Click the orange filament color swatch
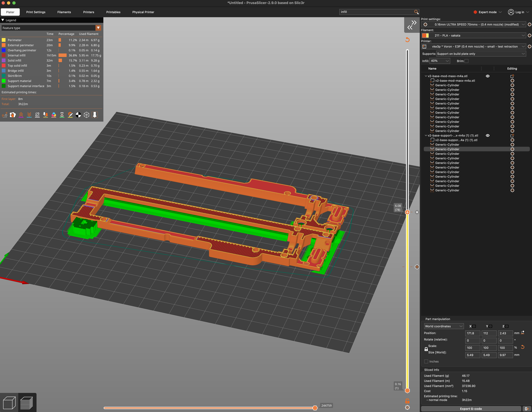The height and width of the screenshot is (412, 532). click(x=424, y=36)
